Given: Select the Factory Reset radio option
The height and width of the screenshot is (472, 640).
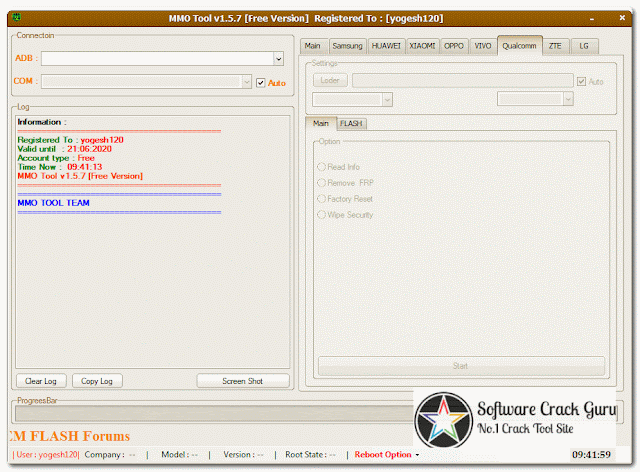Looking at the screenshot, I should click(345, 199).
